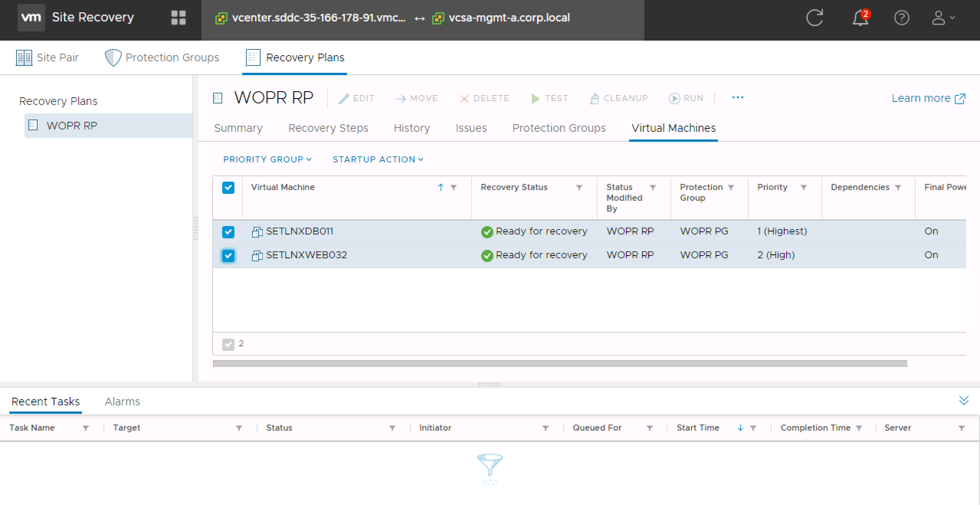Open the Priority column filter

804,187
